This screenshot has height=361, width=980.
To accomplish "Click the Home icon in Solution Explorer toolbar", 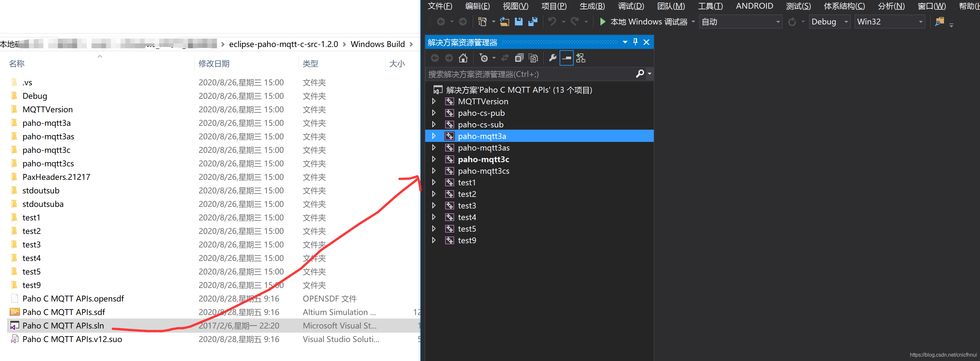I will pyautogui.click(x=463, y=58).
